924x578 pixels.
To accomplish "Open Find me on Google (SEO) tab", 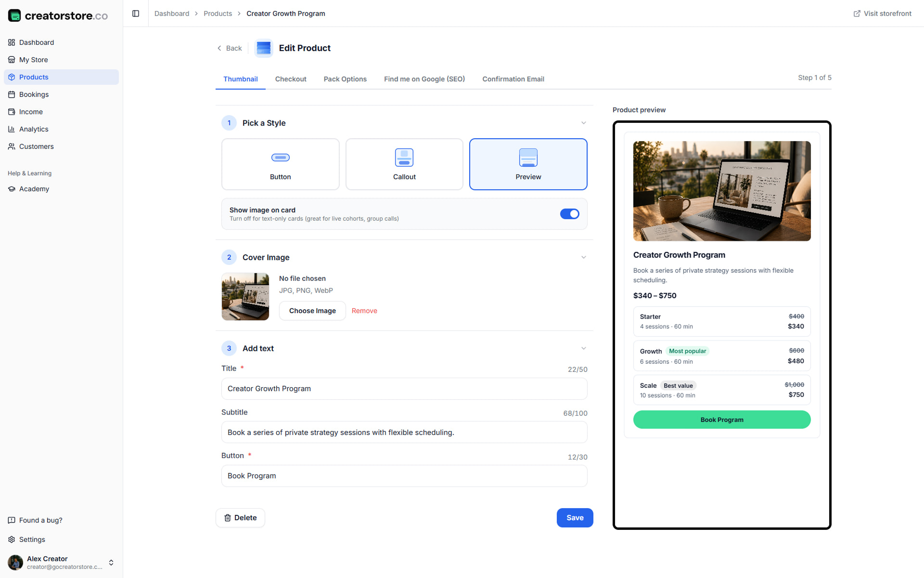I will coord(424,79).
